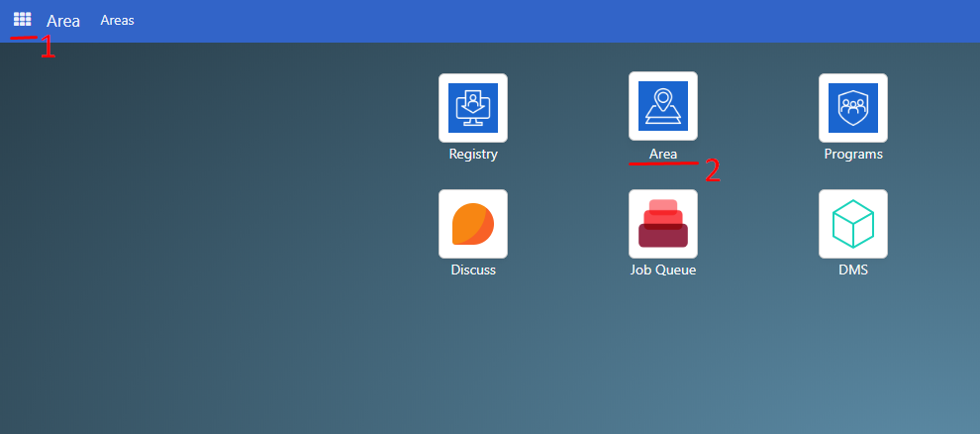Screen dimensions: 980x434
Task: Open the Job Queue stacked icon
Action: [663, 223]
